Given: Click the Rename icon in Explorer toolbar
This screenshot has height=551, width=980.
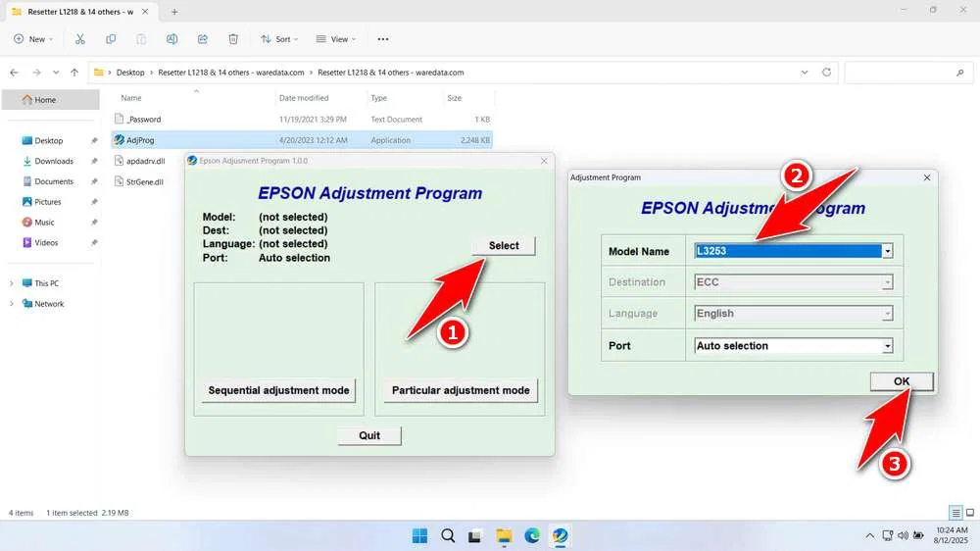Looking at the screenshot, I should 171,39.
